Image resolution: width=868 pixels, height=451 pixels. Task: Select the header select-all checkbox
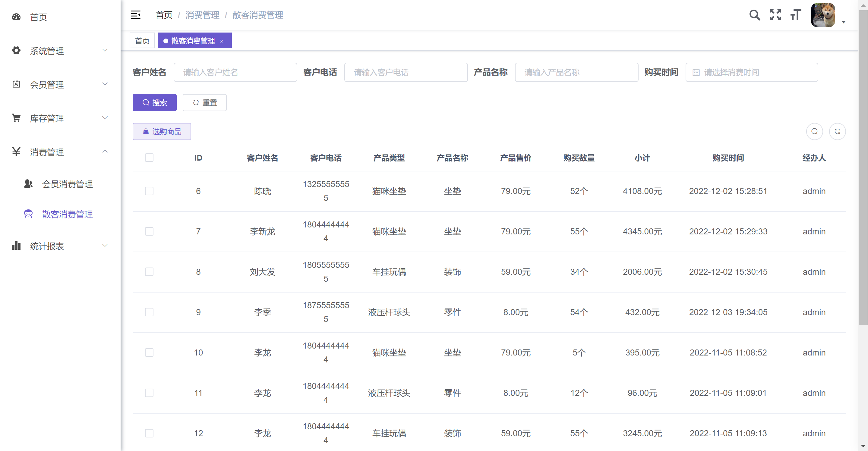[x=149, y=158]
